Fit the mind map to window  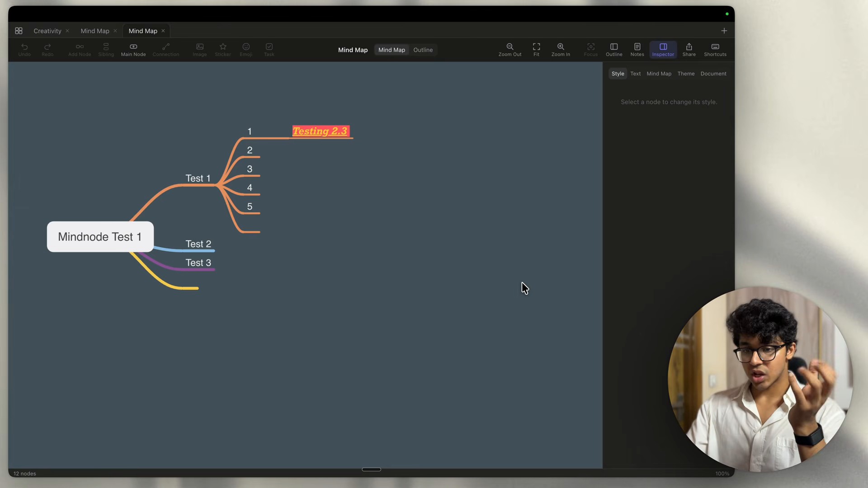(x=536, y=49)
